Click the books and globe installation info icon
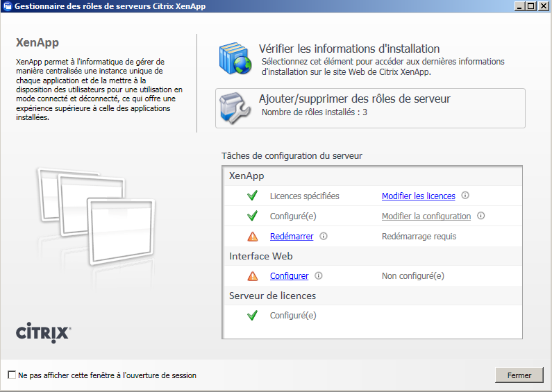 [x=235, y=58]
